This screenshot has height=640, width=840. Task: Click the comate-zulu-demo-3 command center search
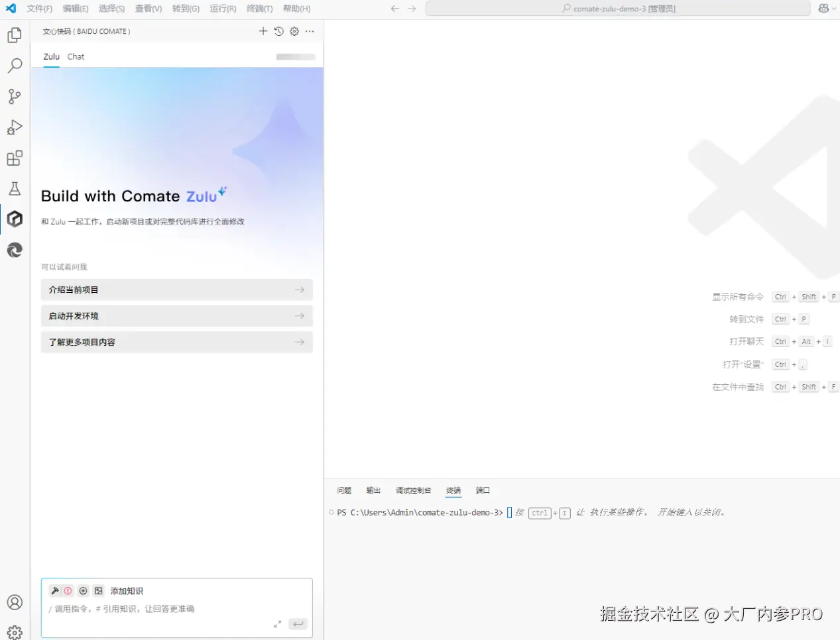click(x=618, y=9)
